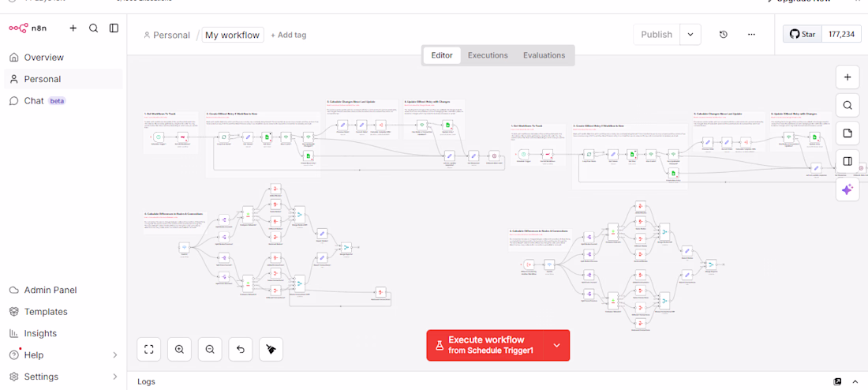Go to Templates
The width and height of the screenshot is (868, 390).
point(63,312)
